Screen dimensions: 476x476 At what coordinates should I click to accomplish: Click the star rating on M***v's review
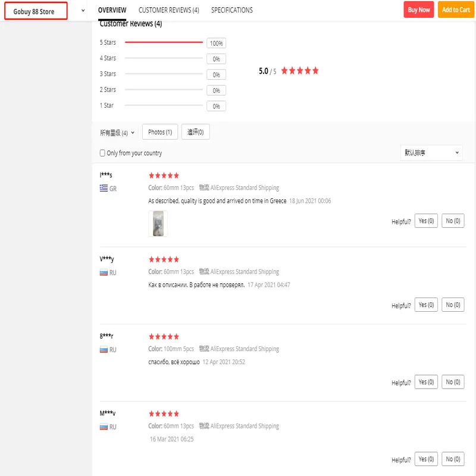pos(164,414)
